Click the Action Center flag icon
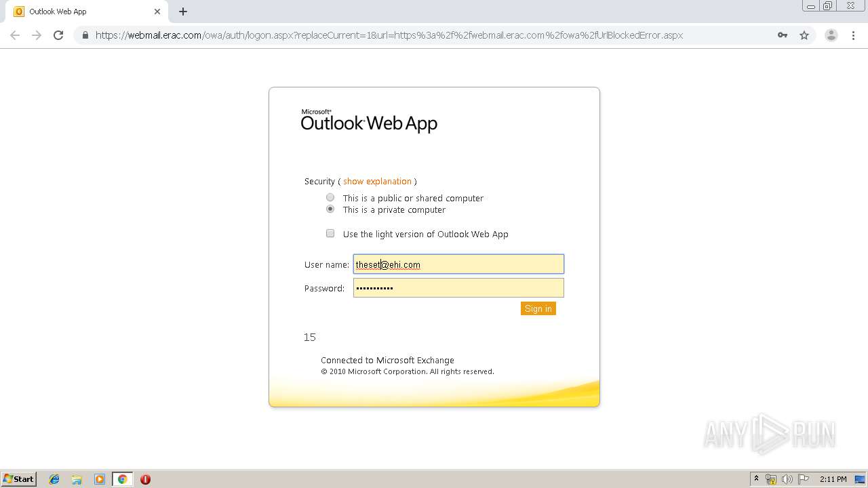 [804, 479]
